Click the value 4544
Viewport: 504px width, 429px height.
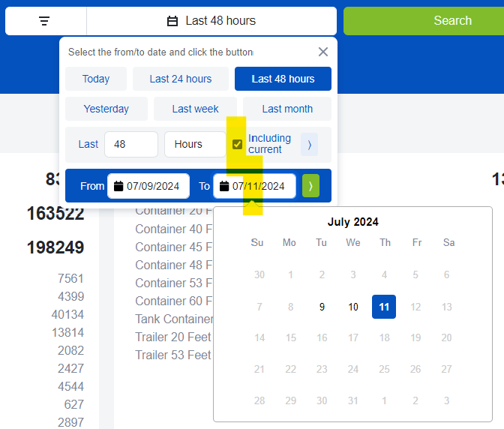70,386
